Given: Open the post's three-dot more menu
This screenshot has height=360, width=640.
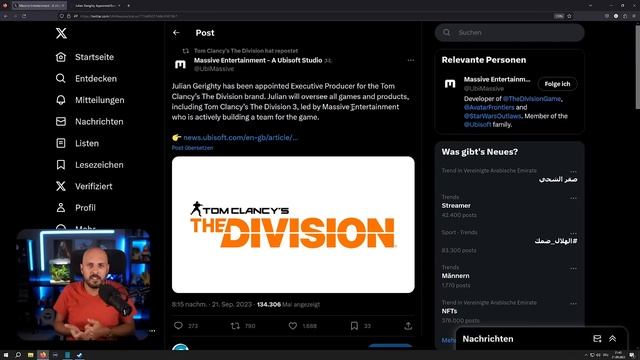Looking at the screenshot, I should click(411, 60).
